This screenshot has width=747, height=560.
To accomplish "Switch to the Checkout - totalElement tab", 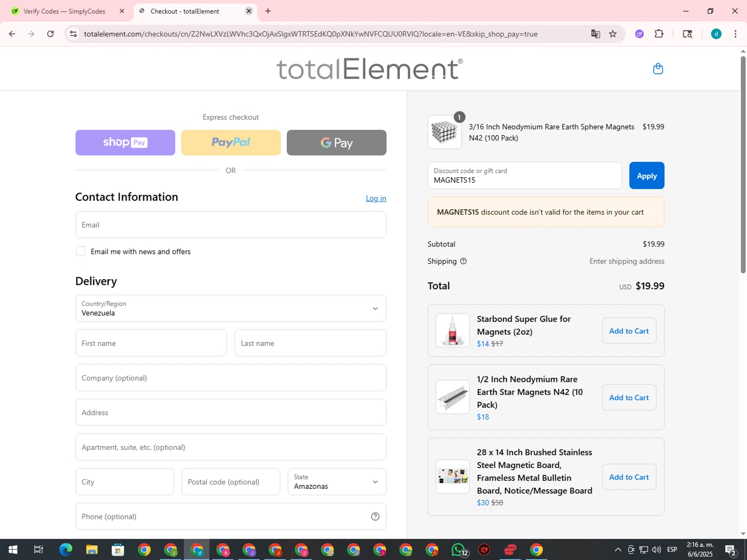I will (195, 11).
